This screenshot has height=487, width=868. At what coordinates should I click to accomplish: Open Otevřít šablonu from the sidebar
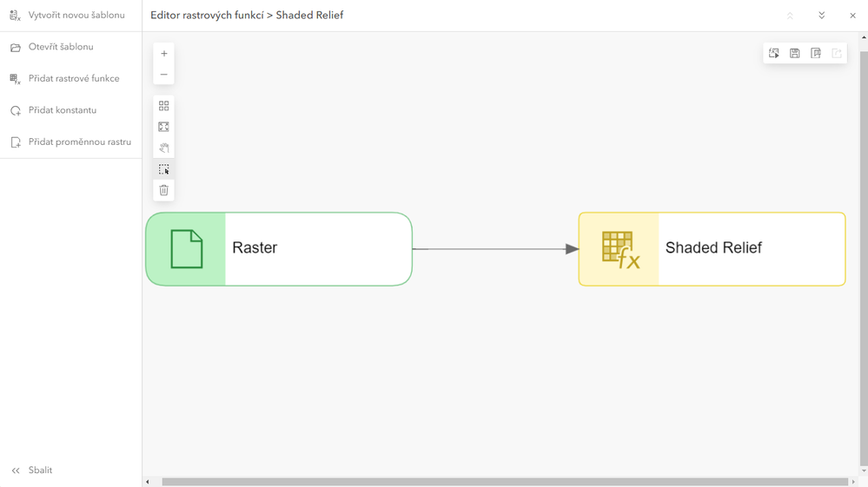[x=61, y=47]
